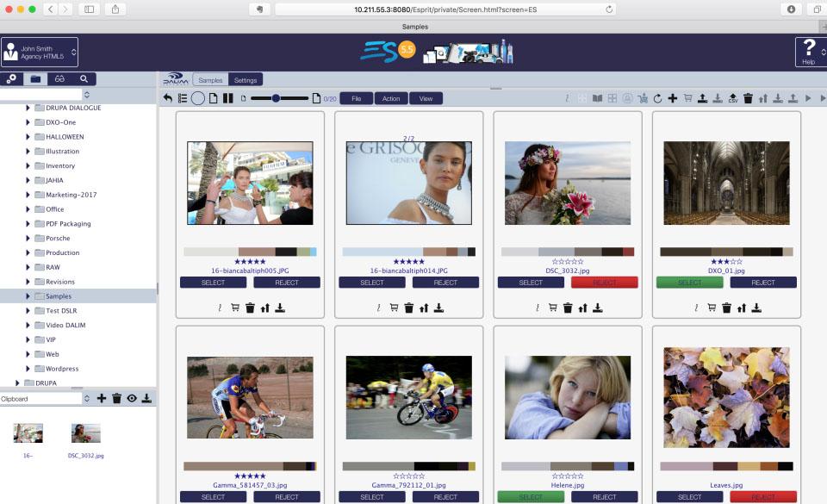
Task: Open the Clipboard dropdown selector
Action: 46,399
